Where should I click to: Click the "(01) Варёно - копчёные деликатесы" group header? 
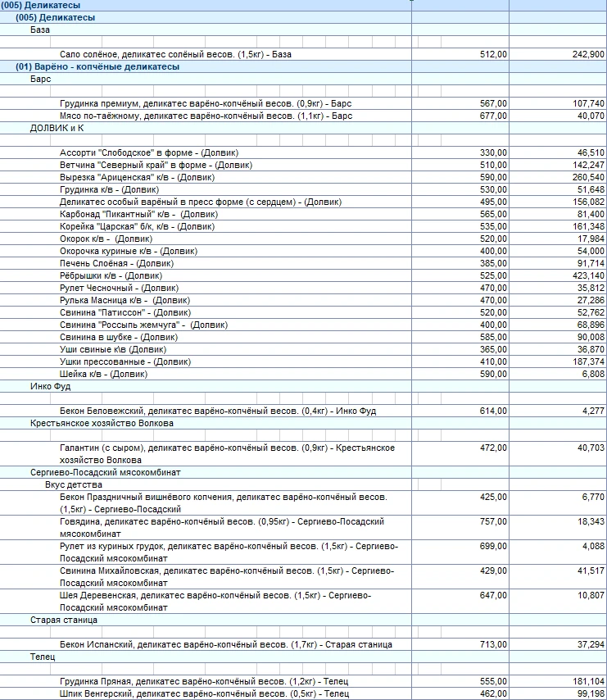point(97,66)
